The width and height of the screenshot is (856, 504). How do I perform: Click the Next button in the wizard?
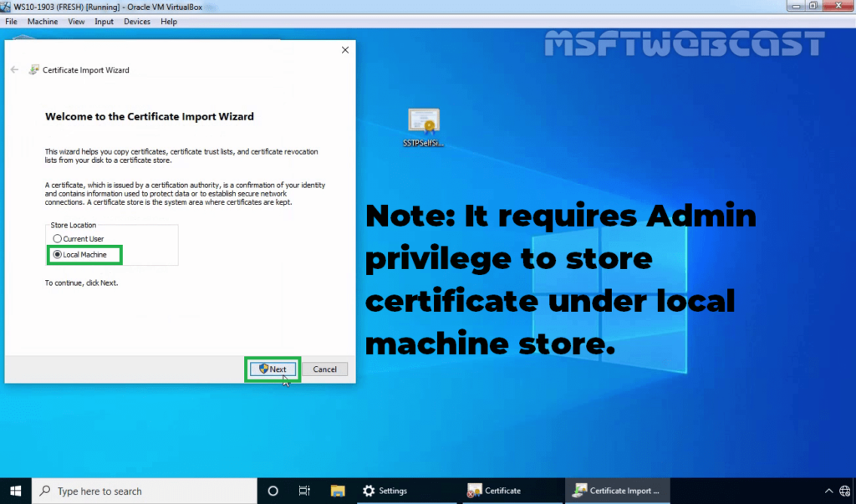[273, 369]
